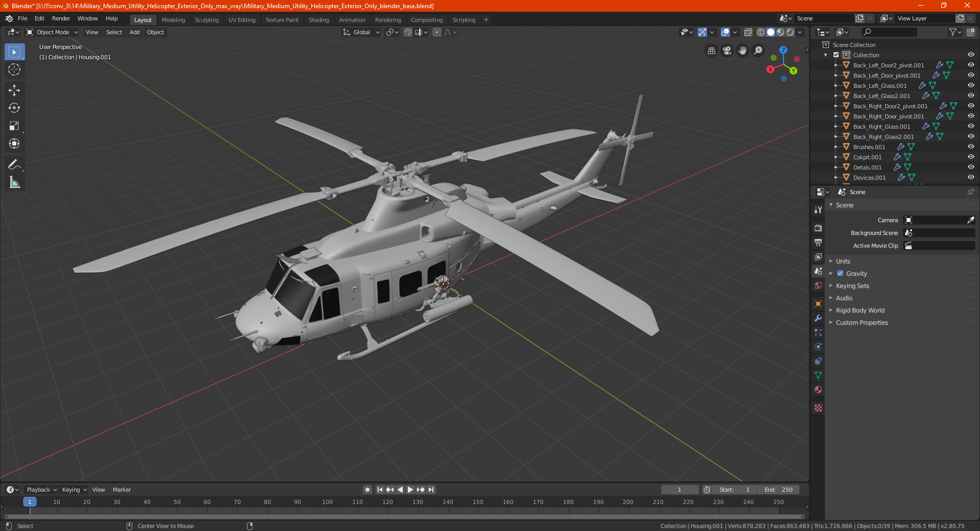Select the Rotate tool
This screenshot has width=980, height=531.
(14, 108)
